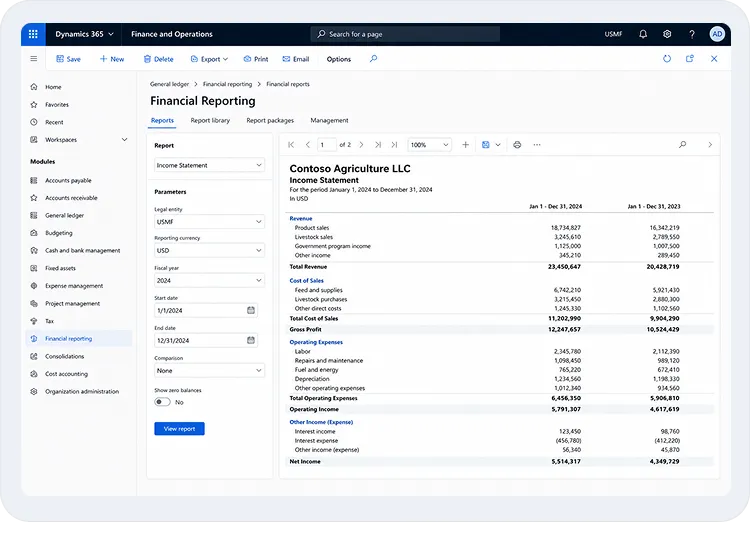Open Fiscal year dropdown 2024

209,280
